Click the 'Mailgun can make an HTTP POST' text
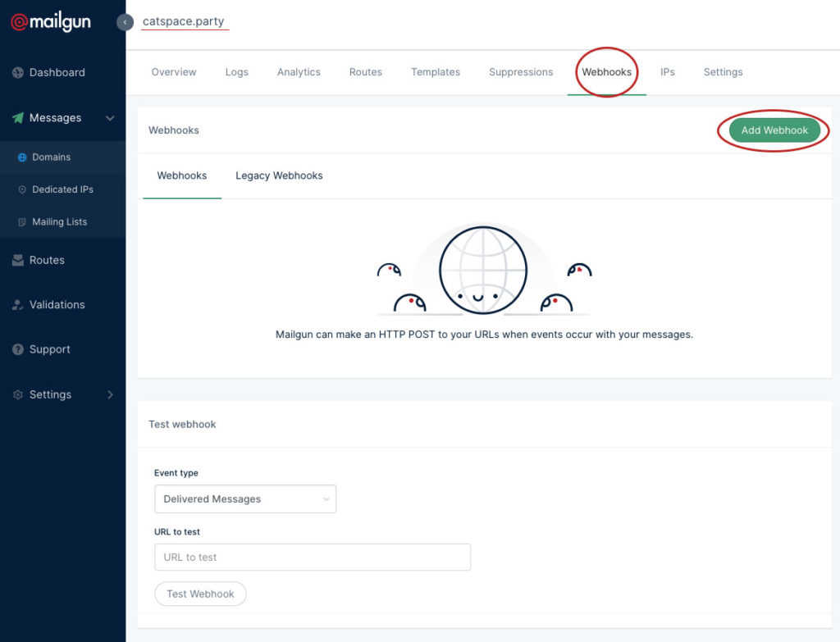840x642 pixels. [x=484, y=335]
